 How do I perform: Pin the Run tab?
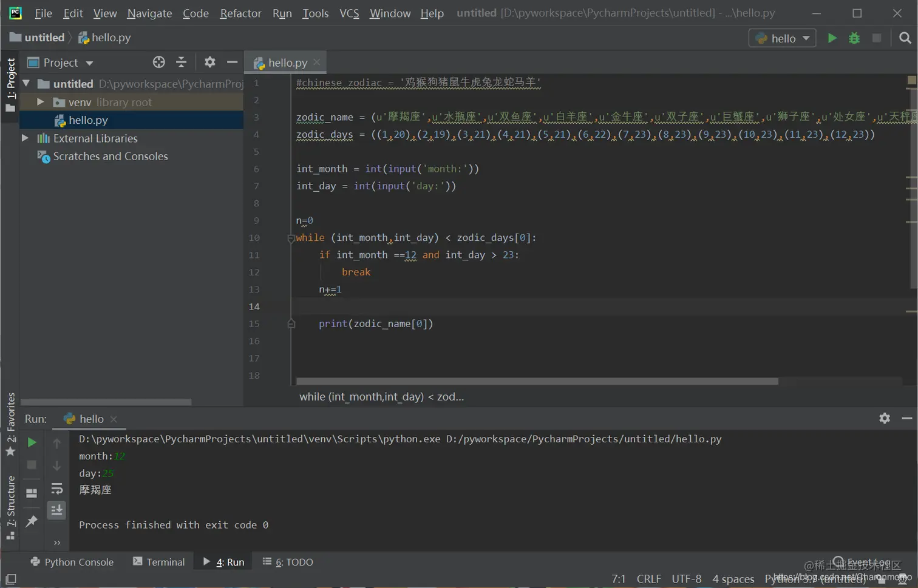click(32, 521)
